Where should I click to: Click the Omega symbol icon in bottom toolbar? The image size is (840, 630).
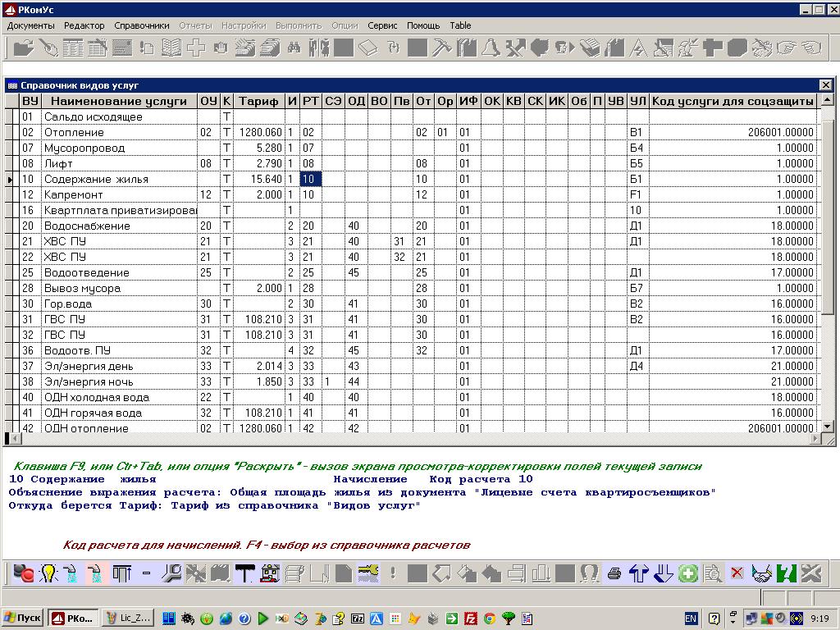coord(589,573)
